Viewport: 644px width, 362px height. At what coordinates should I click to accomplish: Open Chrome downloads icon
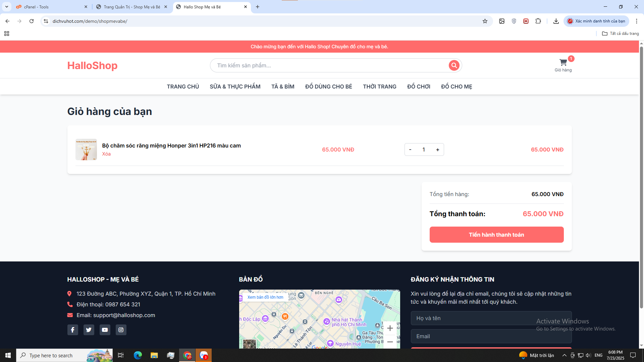(556, 21)
